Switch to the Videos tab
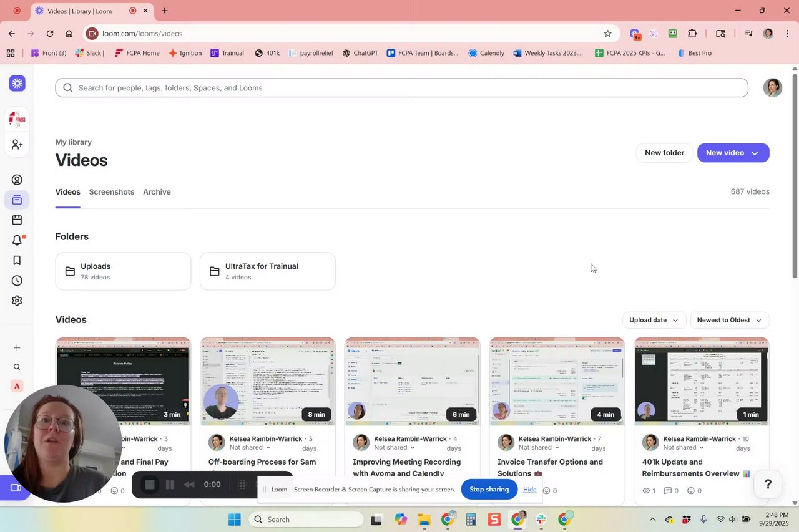This screenshot has width=799, height=532. coord(67,192)
